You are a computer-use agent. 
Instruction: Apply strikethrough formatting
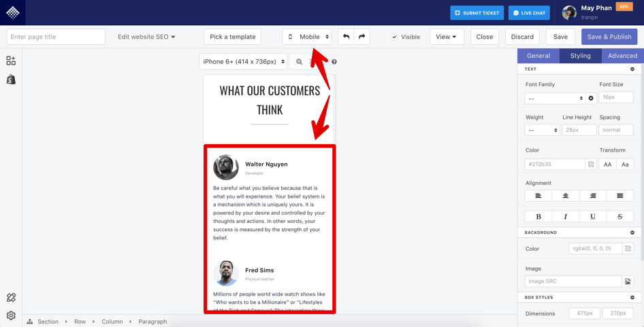tap(619, 217)
